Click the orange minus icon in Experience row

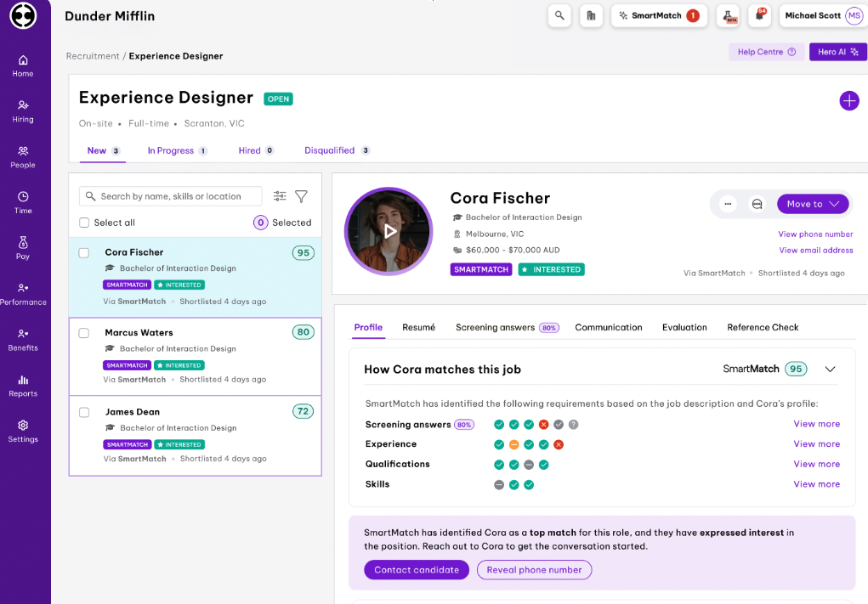(513, 444)
